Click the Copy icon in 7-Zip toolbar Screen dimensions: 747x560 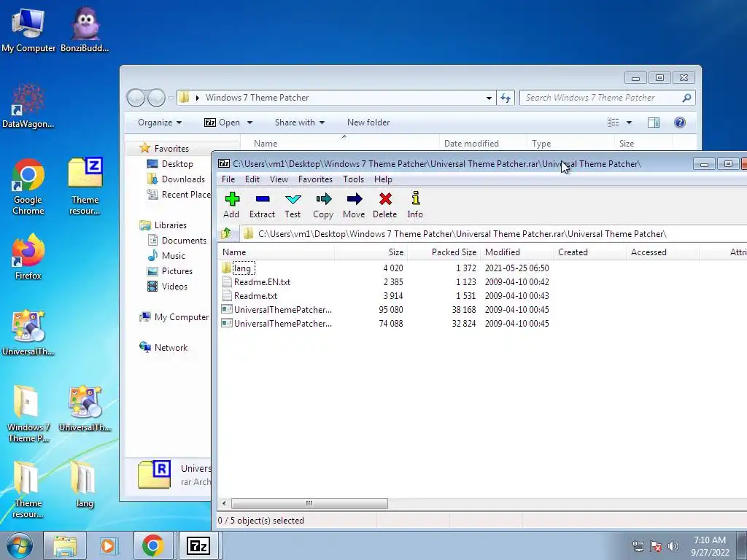(x=323, y=205)
